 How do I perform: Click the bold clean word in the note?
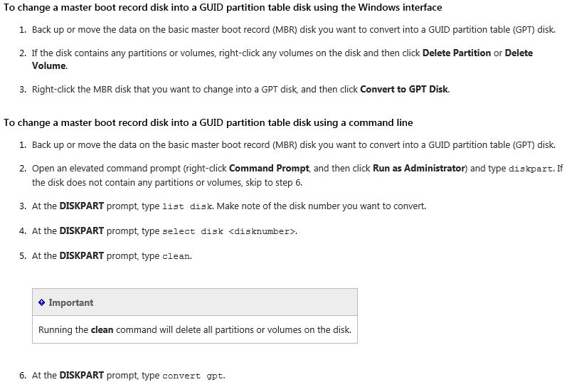click(102, 330)
